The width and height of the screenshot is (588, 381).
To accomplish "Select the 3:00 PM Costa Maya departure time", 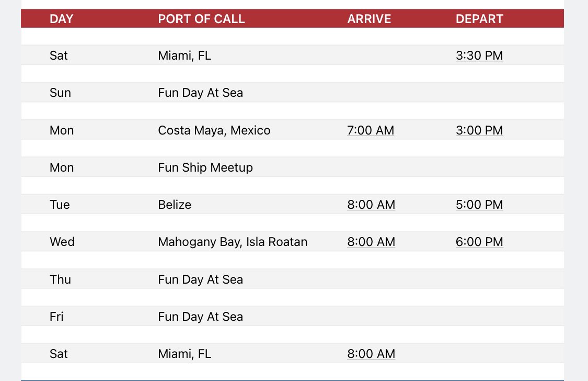I will tap(479, 130).
